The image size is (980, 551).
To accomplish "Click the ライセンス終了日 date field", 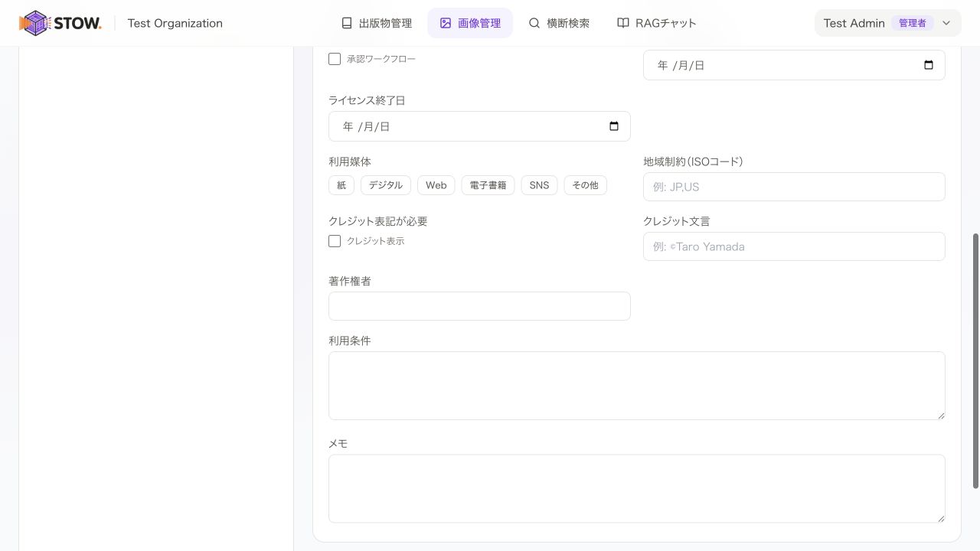I will 479,126.
